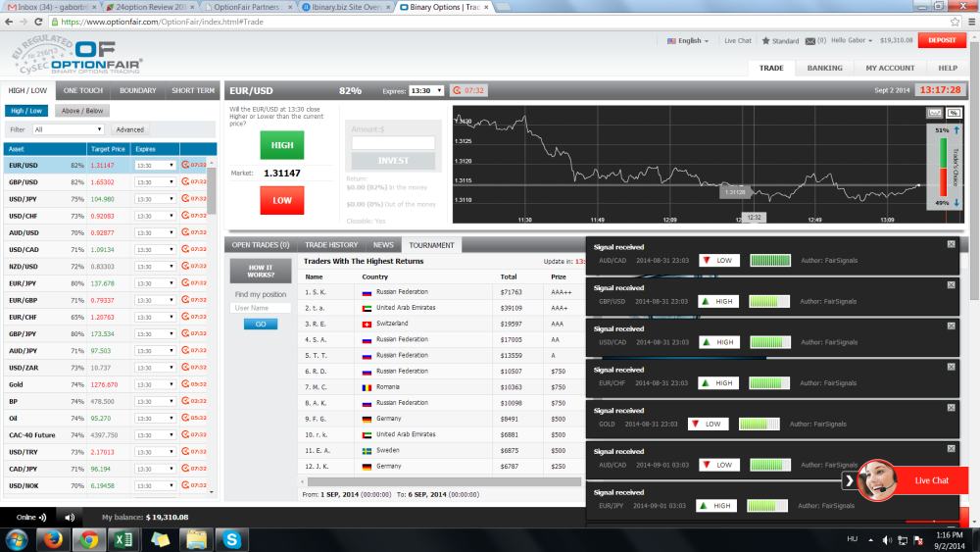The height and width of the screenshot is (552, 980).
Task: Close the AUD/CAD 23:03 signal notification
Action: click(x=951, y=244)
